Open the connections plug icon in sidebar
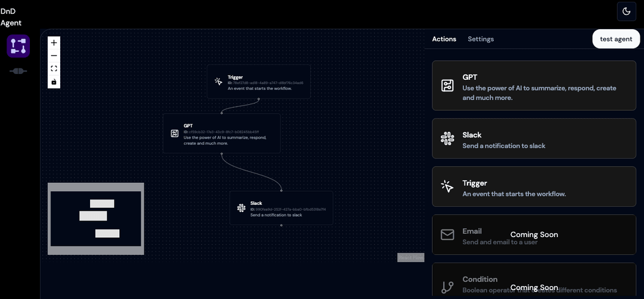Viewport: 644px width, 299px height. 18,71
